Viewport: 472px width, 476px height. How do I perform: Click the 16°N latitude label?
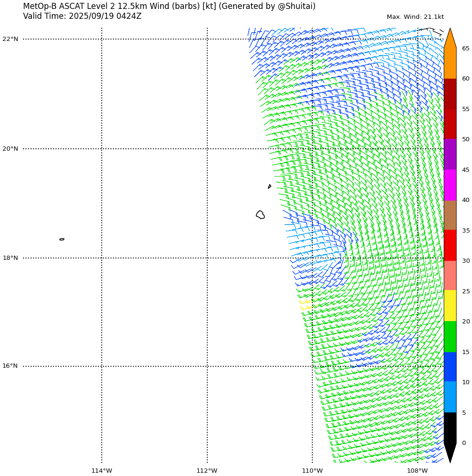(x=10, y=366)
